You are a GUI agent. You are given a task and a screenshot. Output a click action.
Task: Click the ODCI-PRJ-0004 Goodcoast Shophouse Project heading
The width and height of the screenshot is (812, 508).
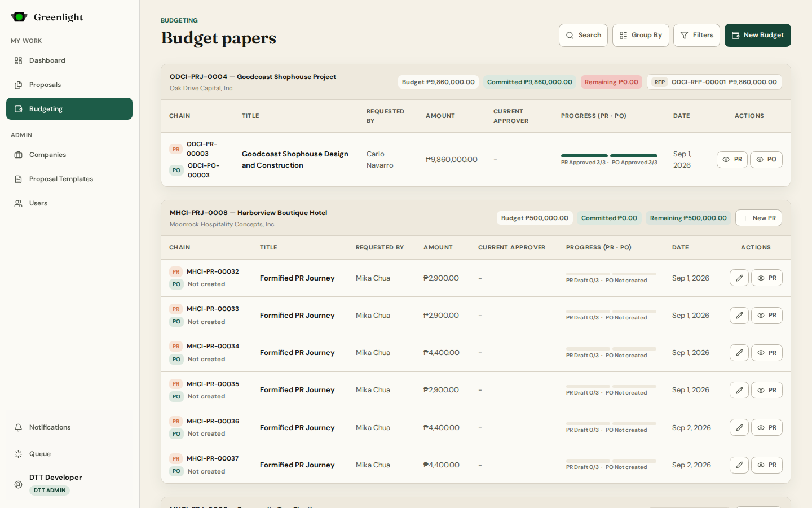(253, 77)
